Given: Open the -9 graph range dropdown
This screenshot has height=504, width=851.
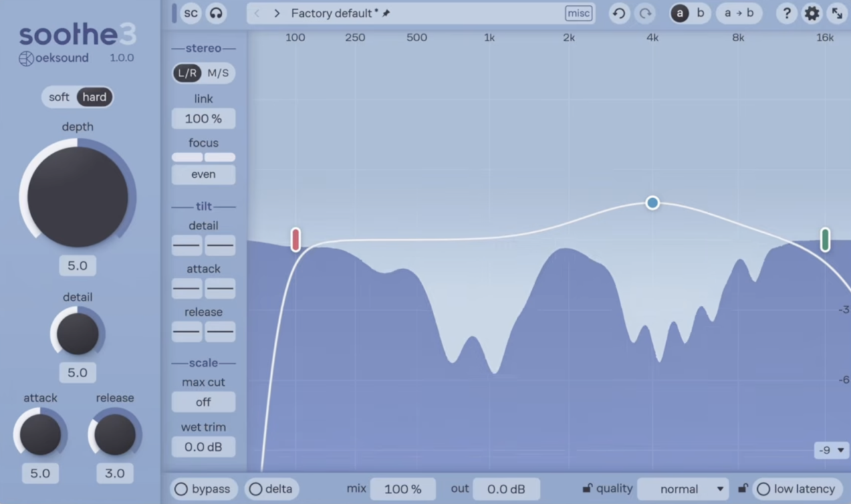Looking at the screenshot, I should point(831,450).
